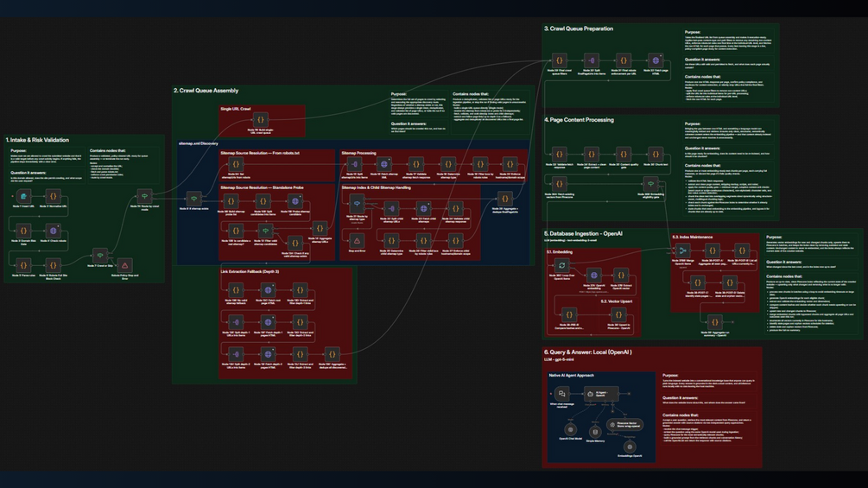Select Node 26 Filter child locs by robots rules
The image size is (868, 488).
(x=423, y=240)
